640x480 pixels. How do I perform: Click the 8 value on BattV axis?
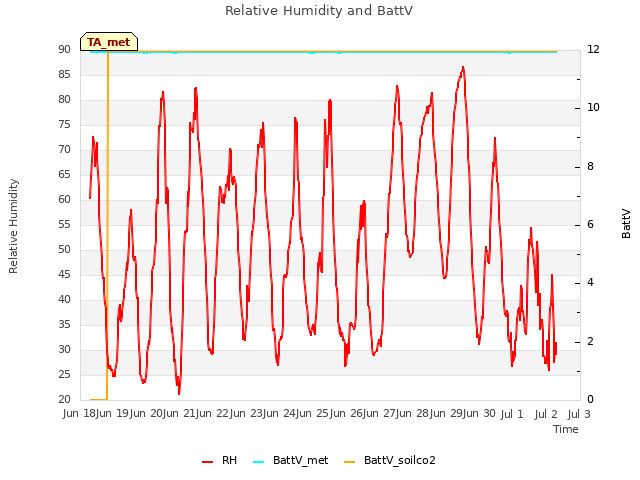590,167
